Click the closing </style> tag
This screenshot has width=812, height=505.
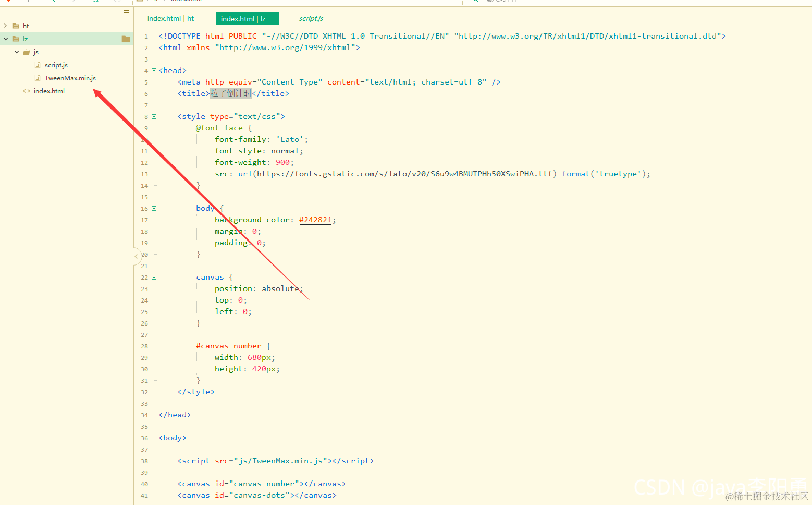[196, 392]
